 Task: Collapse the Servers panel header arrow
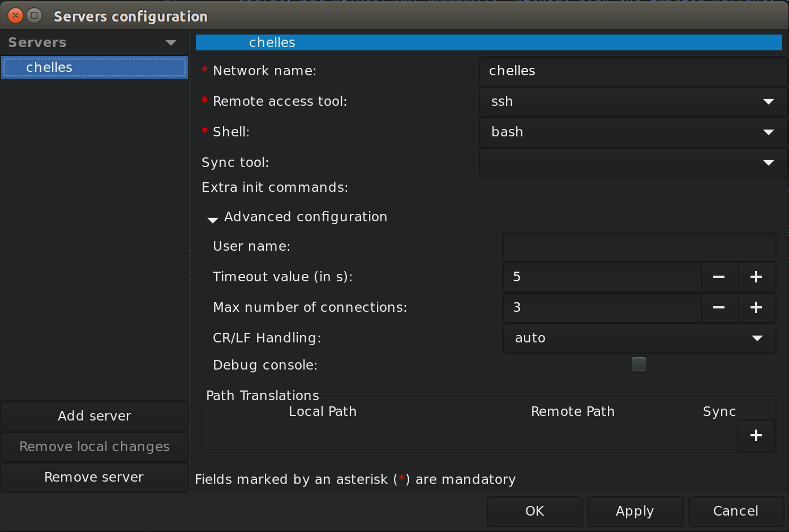coord(171,42)
